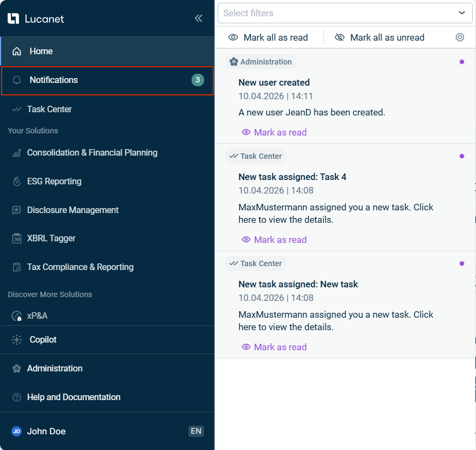Click the Lucanet logo icon
The height and width of the screenshot is (450, 476).
click(14, 18)
